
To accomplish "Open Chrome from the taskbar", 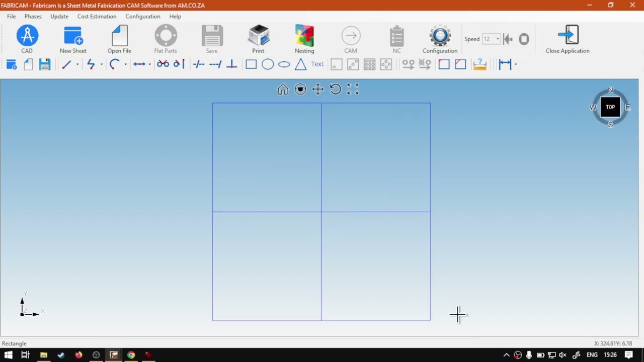I will 131,355.
